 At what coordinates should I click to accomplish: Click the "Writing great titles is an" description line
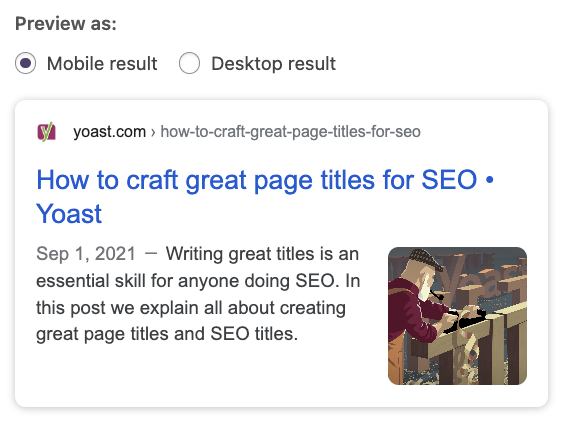pos(262,254)
